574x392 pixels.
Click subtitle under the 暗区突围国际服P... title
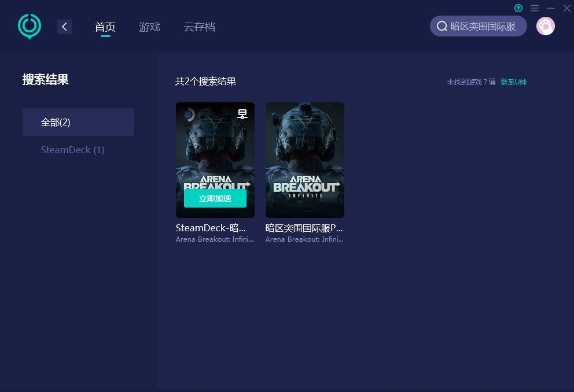tap(304, 239)
